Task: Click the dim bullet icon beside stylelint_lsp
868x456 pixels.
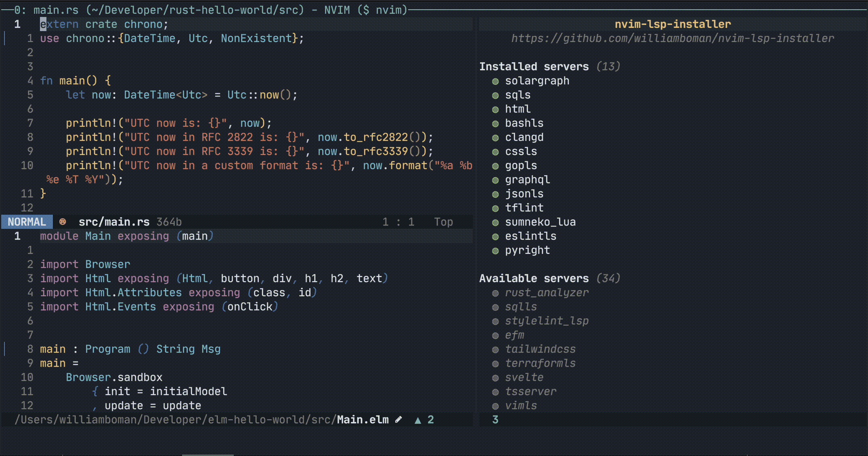Action: click(x=495, y=322)
